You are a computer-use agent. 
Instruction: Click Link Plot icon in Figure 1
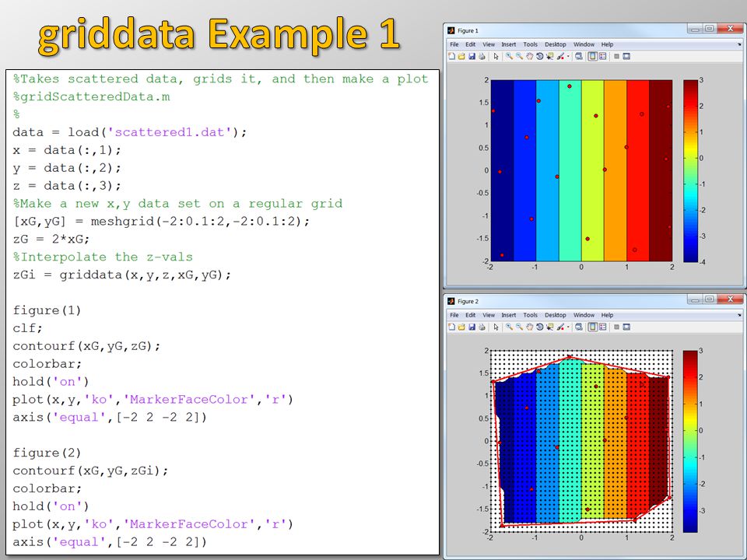pos(579,56)
